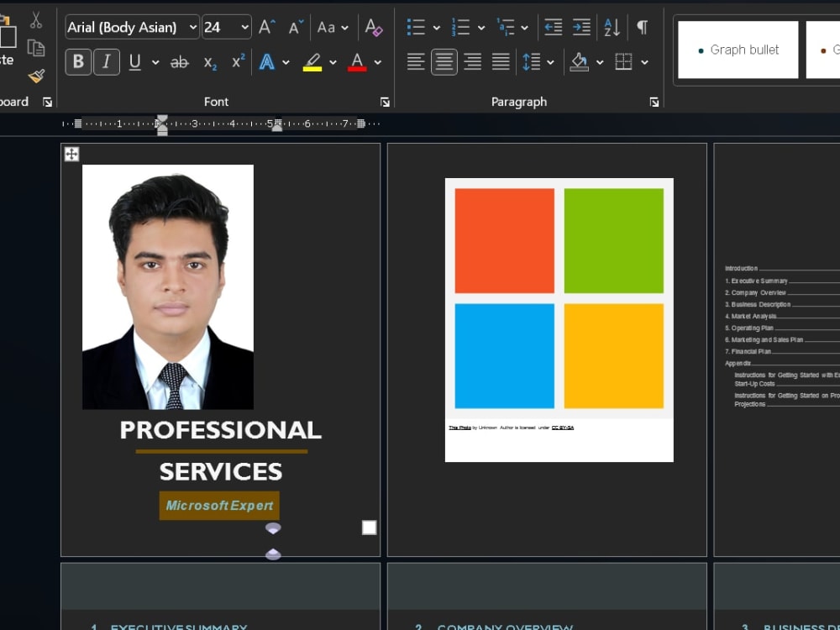The width and height of the screenshot is (840, 630).
Task: Open the font name combo box
Action: (133, 27)
